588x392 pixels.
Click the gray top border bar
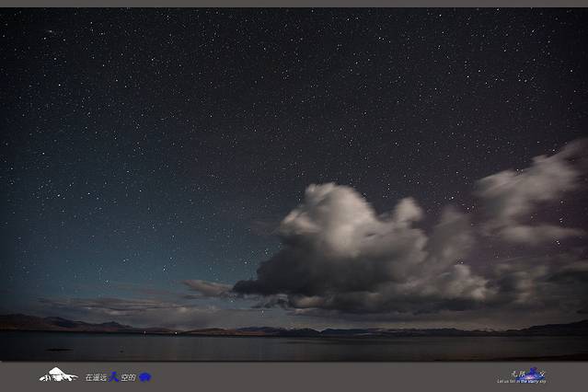pyautogui.click(x=294, y=4)
